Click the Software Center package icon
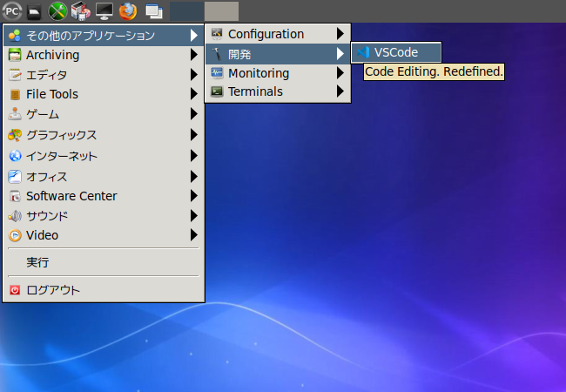This screenshot has height=392, width=566. point(15,196)
